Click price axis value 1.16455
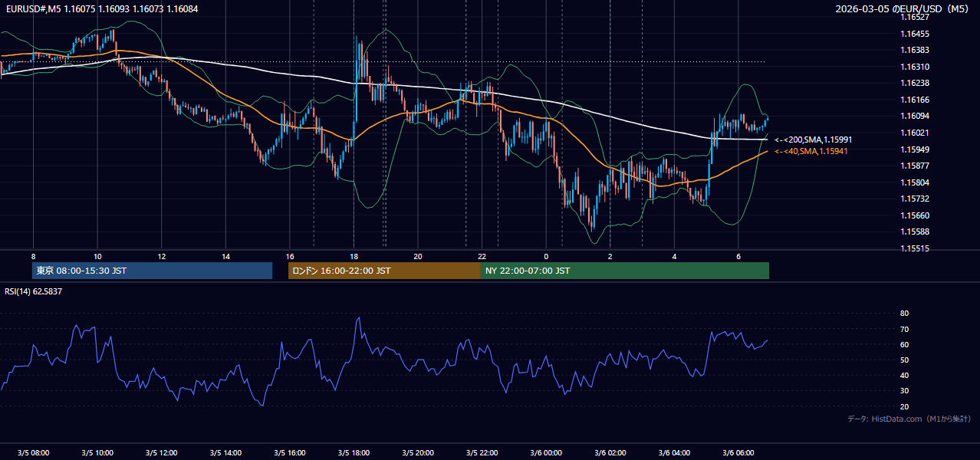 tap(914, 34)
